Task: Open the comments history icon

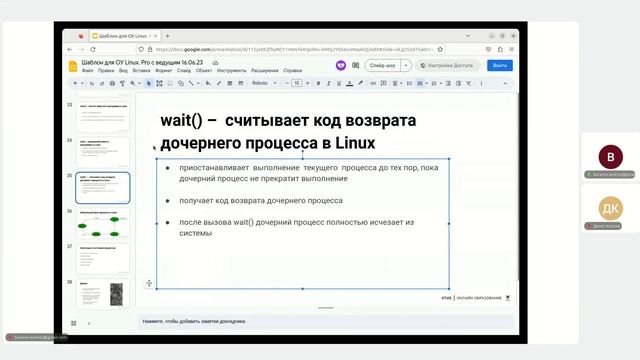Action: (356, 65)
